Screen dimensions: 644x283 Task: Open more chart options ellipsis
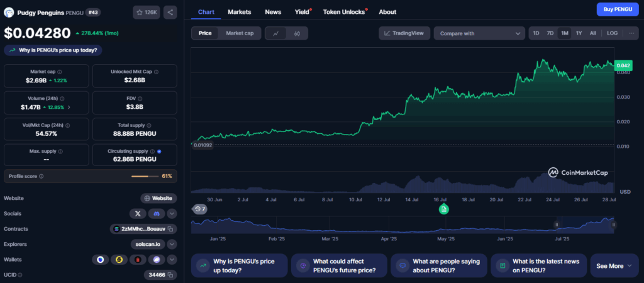pyautogui.click(x=631, y=33)
